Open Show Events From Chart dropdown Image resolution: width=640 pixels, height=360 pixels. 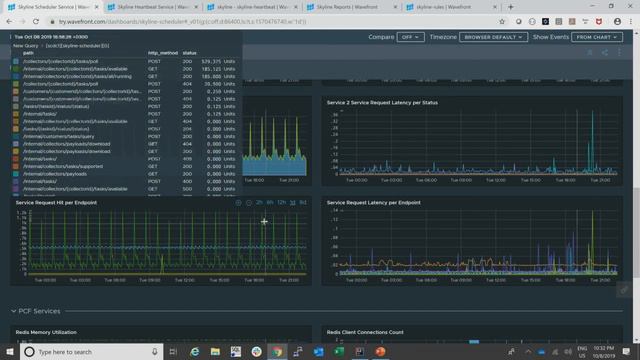coord(597,37)
